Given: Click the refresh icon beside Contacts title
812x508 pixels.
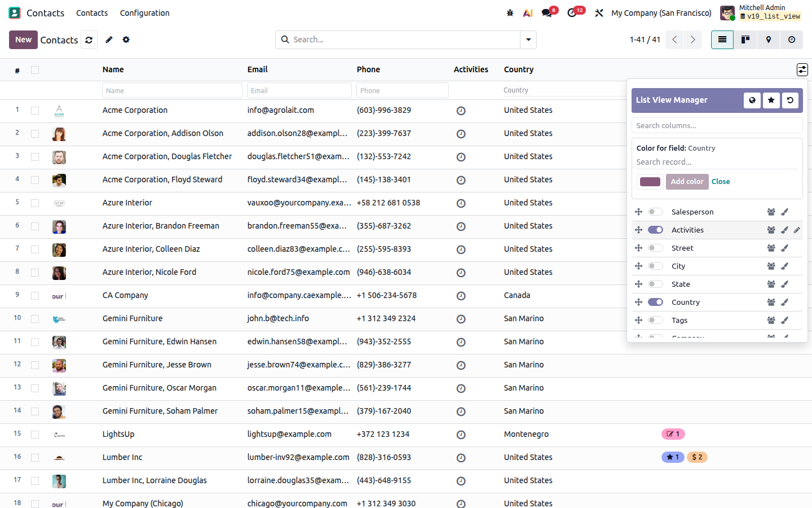Looking at the screenshot, I should point(89,40).
